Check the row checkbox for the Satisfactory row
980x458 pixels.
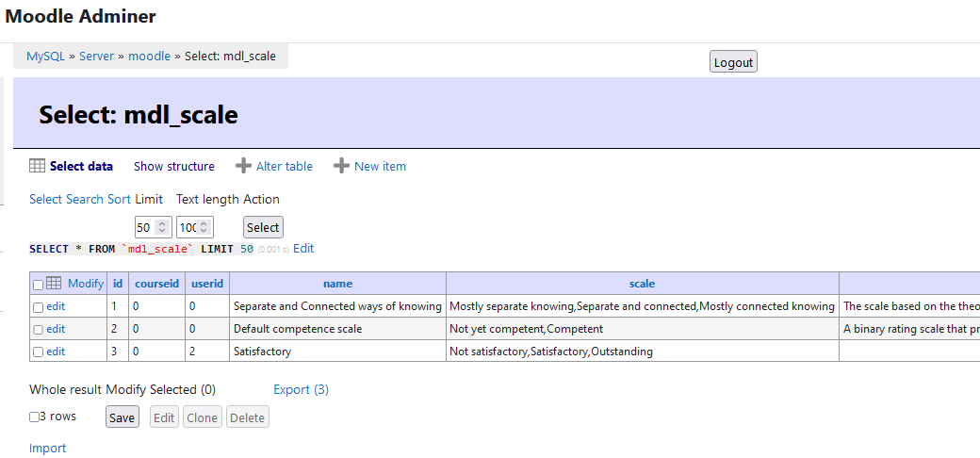38,352
